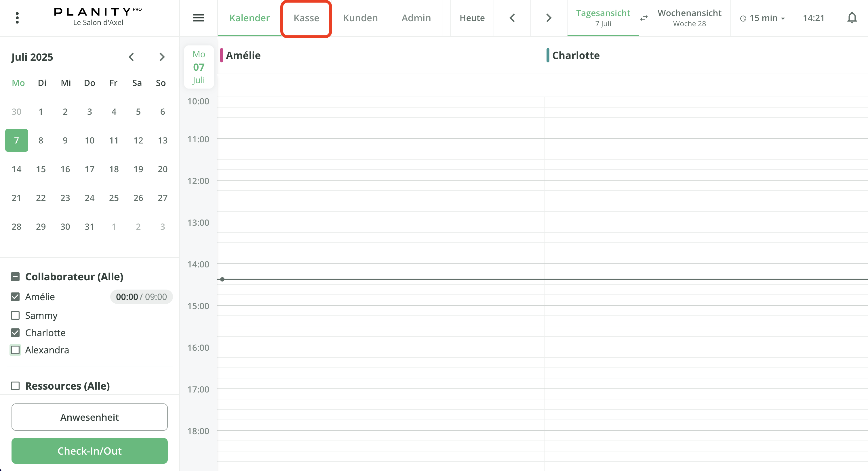Open the notifications bell
Screen dimensions: 868x471
point(852,18)
